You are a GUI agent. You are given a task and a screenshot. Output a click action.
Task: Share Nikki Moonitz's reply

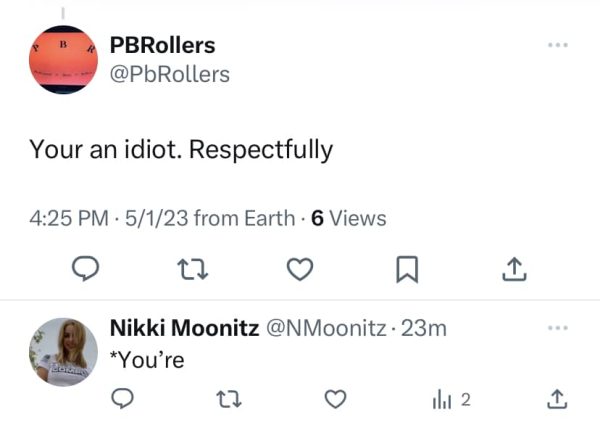tap(558, 399)
